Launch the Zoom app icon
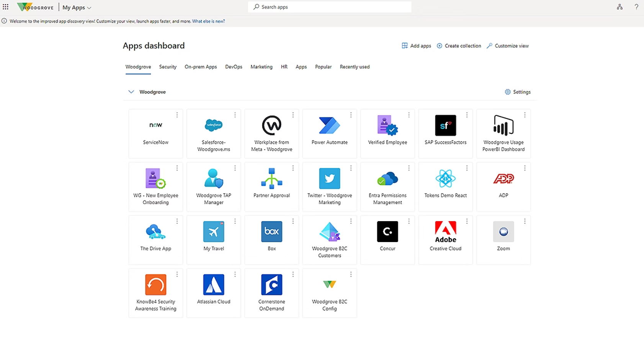Image resolution: width=644 pixels, height=345 pixels. (x=503, y=231)
